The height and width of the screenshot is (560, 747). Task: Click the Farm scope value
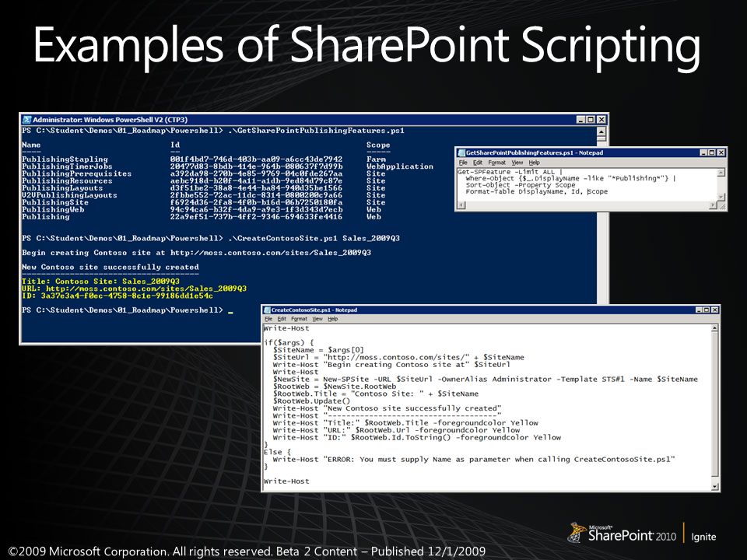(x=377, y=159)
